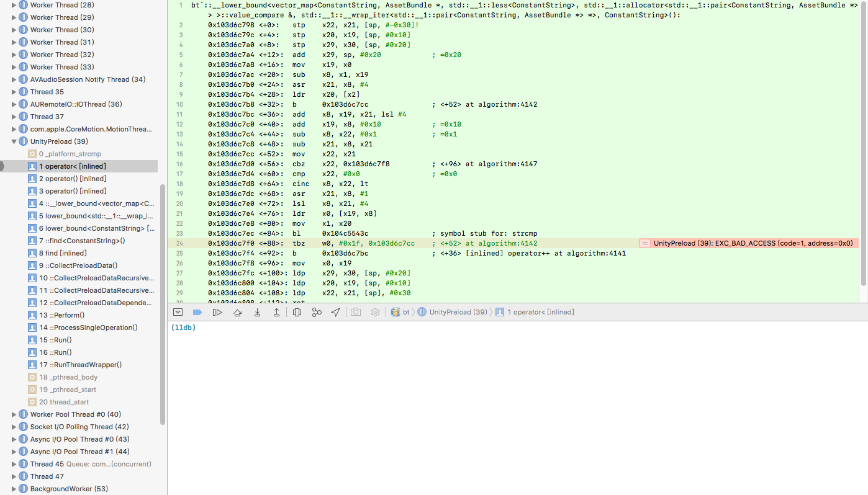Click Worker Thread (30) thread icon
Screen dimensions: 868x495
[23, 30]
